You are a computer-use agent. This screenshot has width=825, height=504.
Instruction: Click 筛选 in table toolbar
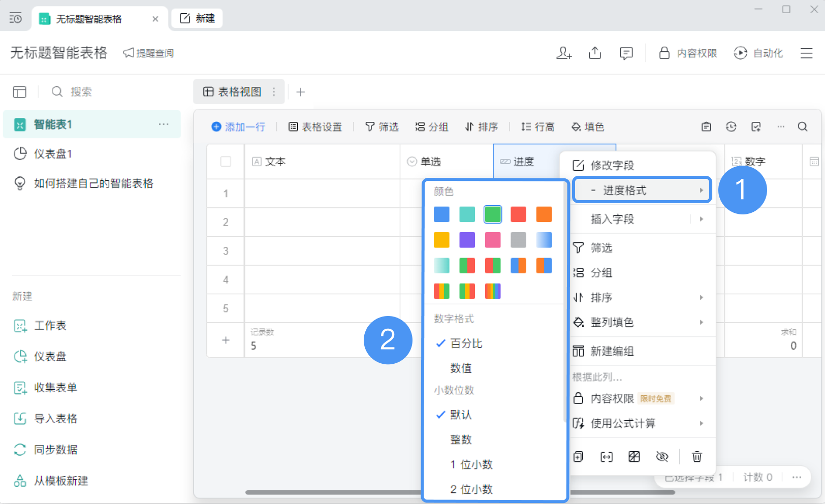click(382, 127)
